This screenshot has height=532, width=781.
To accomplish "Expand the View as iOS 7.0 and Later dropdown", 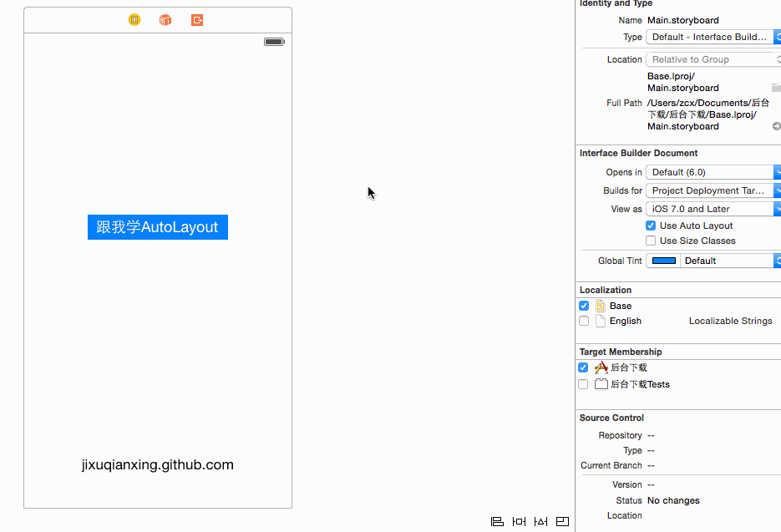I will (713, 209).
